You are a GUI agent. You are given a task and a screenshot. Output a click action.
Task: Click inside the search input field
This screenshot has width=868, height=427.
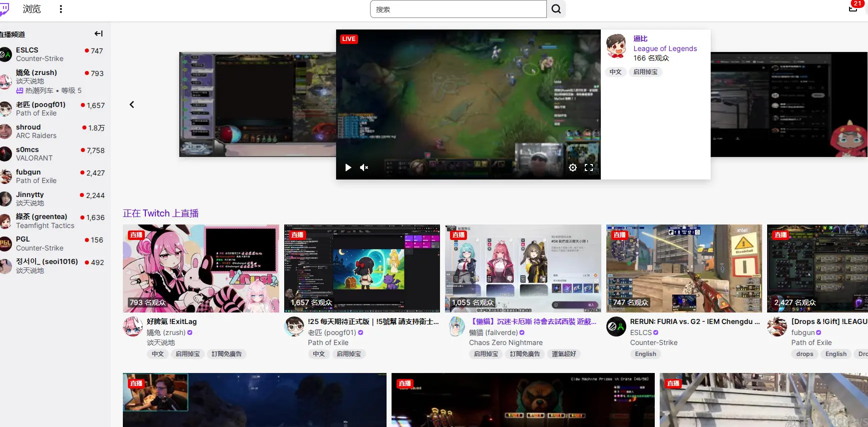[458, 9]
